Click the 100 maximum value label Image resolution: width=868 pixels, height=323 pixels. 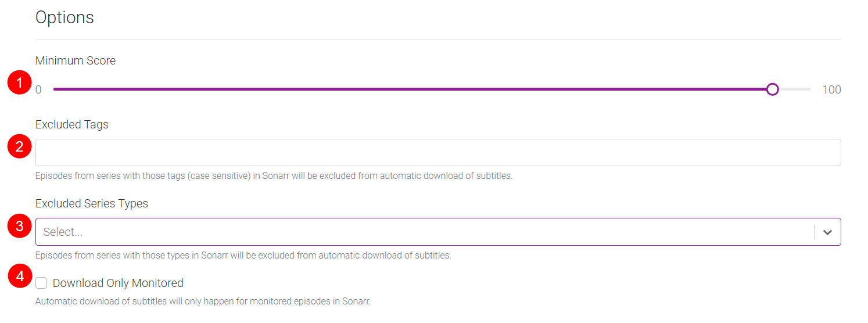(x=831, y=89)
